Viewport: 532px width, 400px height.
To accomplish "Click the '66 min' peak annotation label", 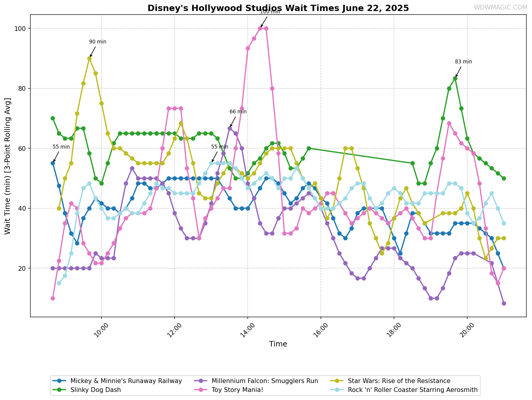I will pyautogui.click(x=238, y=112).
